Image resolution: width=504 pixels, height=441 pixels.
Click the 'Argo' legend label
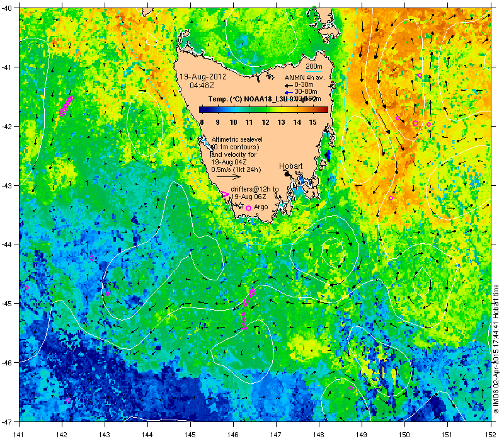coord(261,207)
